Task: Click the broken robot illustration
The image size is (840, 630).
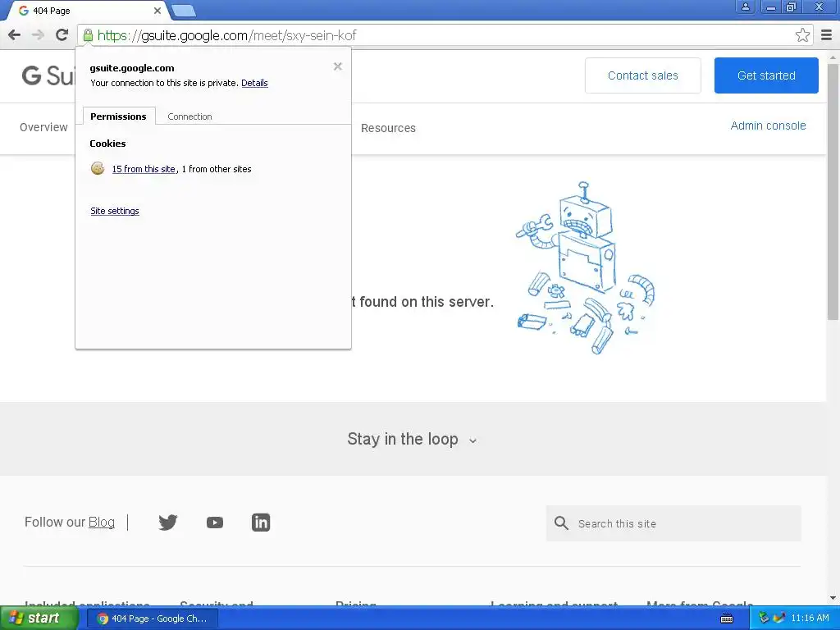Action: [x=585, y=268]
